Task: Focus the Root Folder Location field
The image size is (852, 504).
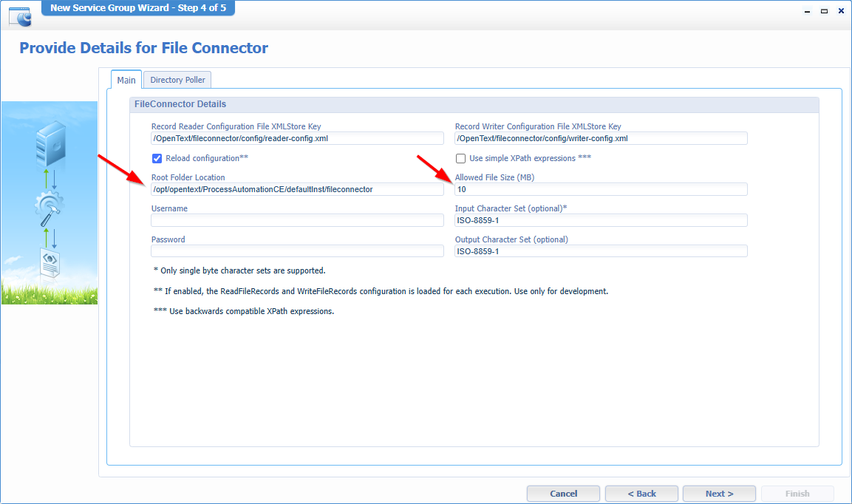Action: coord(297,190)
